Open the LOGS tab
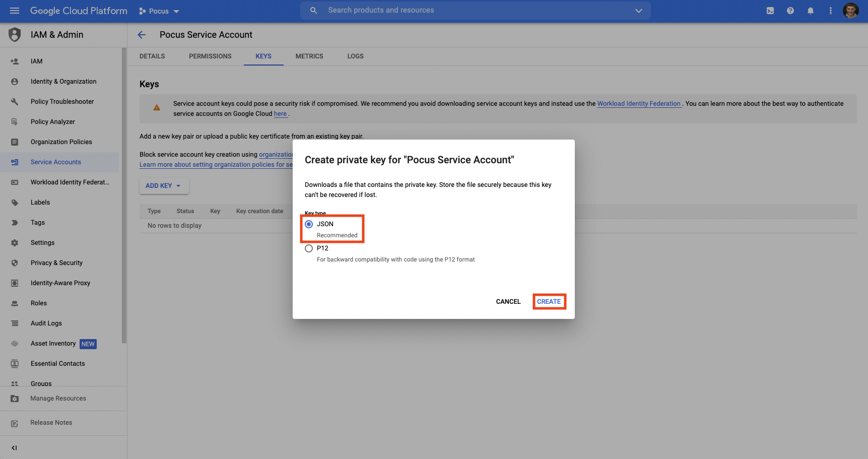This screenshot has height=459, width=868. [x=355, y=56]
